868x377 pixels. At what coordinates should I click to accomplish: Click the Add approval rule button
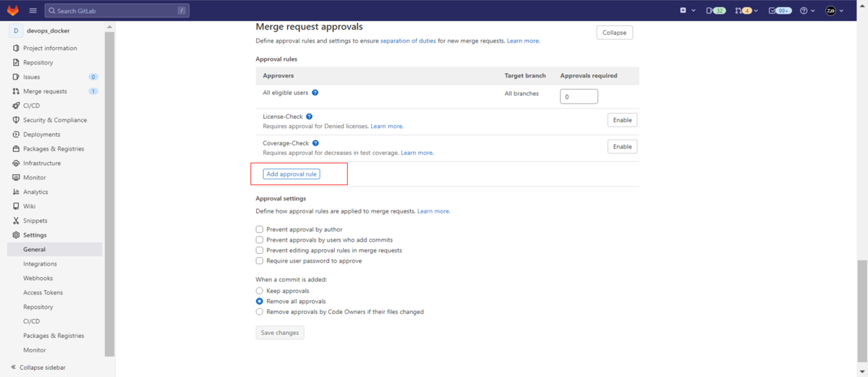coord(292,174)
